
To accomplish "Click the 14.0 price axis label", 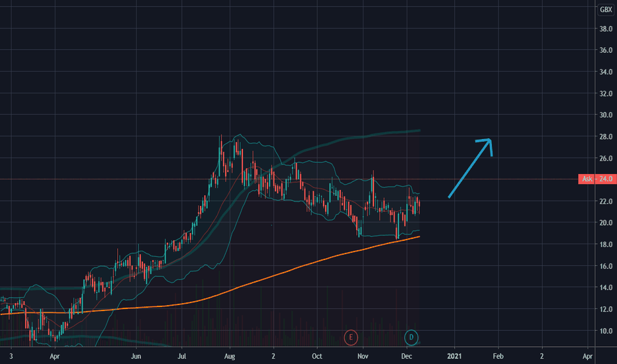I will 606,288.
